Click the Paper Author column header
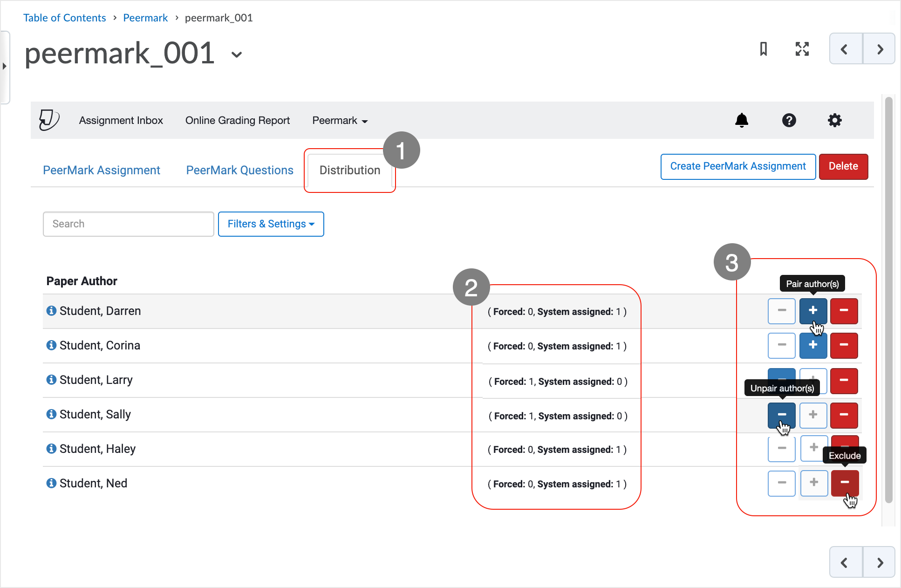The height and width of the screenshot is (588, 901). click(x=82, y=281)
